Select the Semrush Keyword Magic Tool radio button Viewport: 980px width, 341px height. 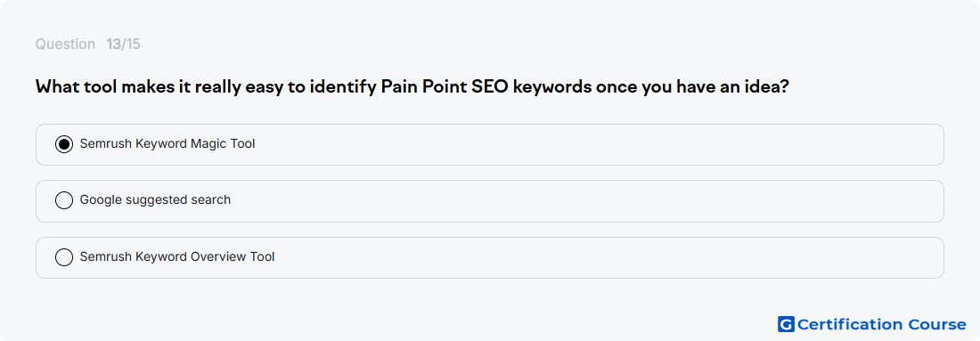(x=64, y=144)
